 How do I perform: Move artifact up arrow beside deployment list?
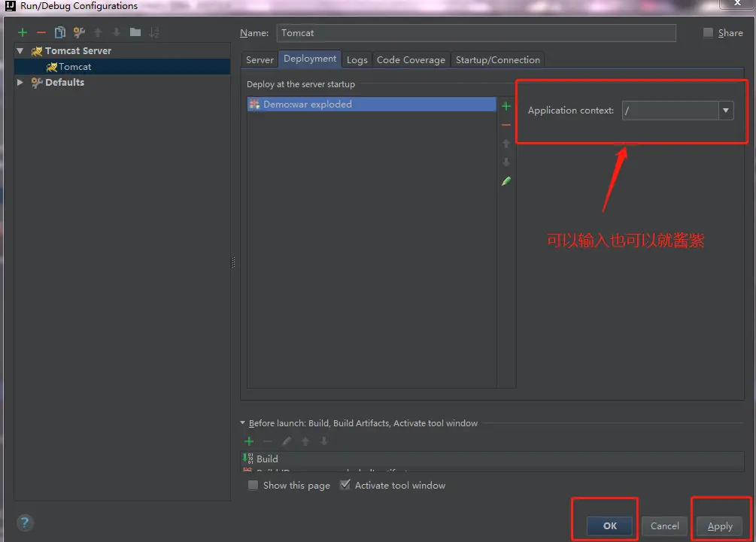point(506,144)
